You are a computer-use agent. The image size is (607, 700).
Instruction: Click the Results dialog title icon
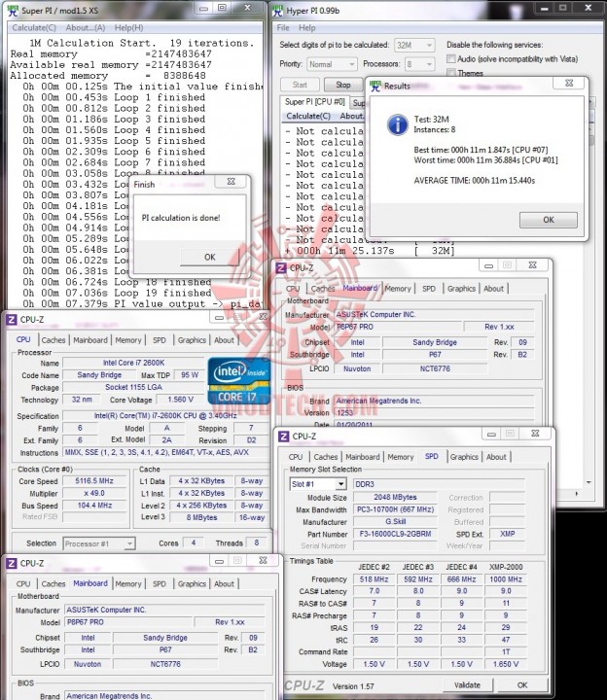click(x=375, y=87)
